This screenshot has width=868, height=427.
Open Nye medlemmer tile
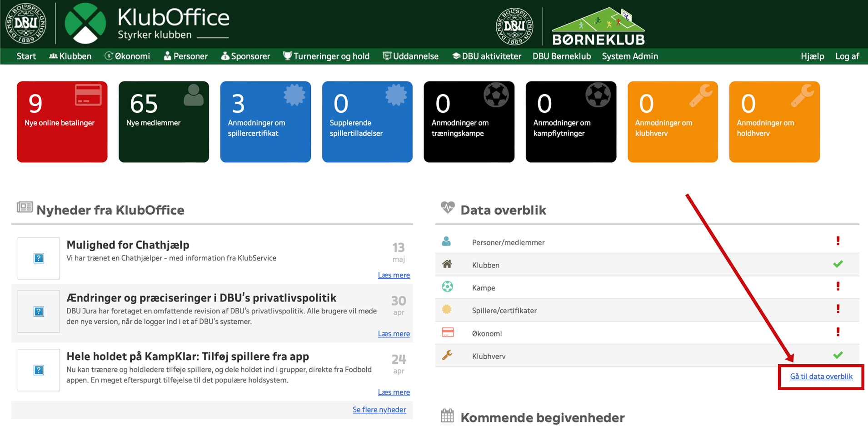point(164,122)
